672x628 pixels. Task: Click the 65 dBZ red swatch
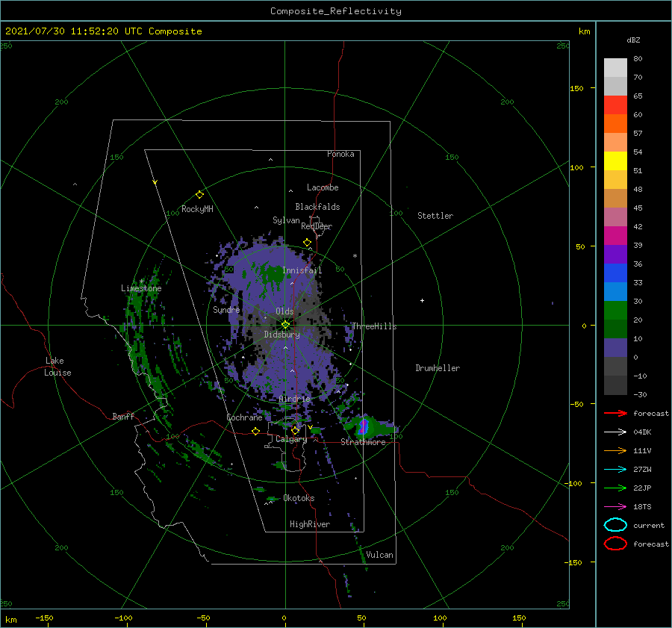615,105
